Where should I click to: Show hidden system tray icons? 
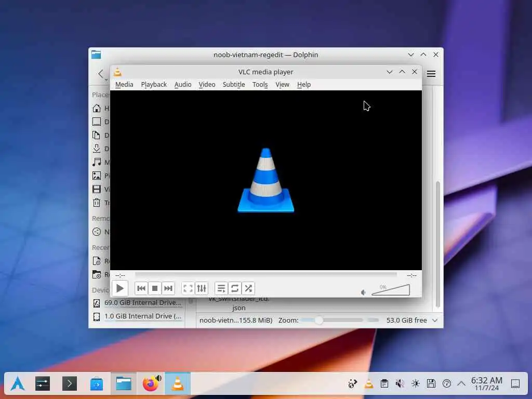[461, 384]
